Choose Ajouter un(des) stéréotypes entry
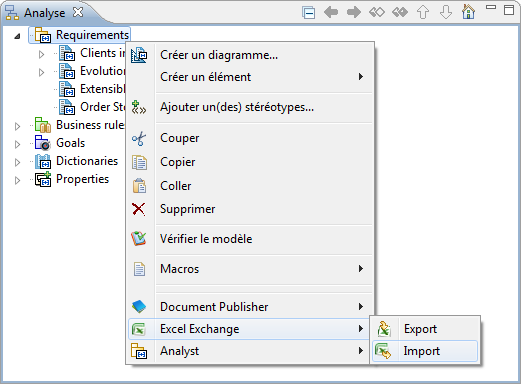The width and height of the screenshot is (521, 384). click(250, 107)
